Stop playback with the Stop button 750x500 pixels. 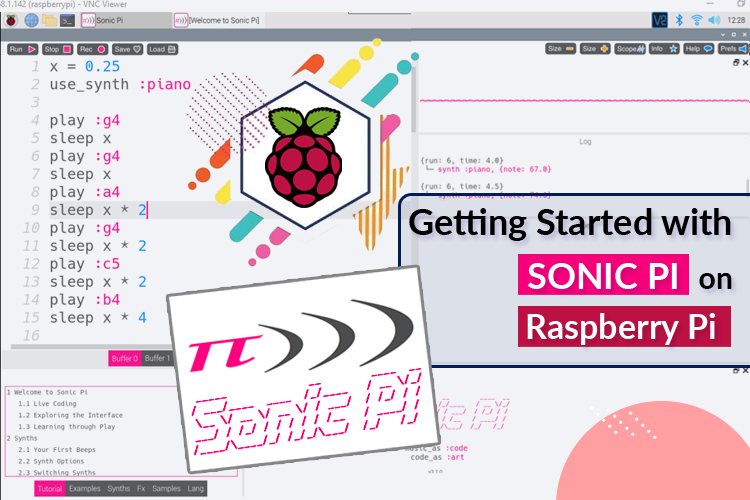tap(57, 49)
